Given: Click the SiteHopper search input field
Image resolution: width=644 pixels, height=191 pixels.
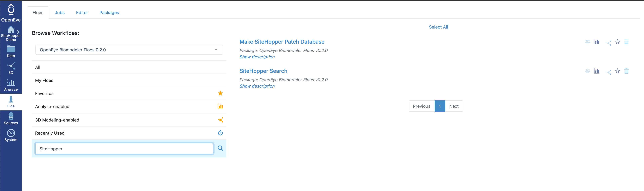Looking at the screenshot, I should tap(124, 149).
